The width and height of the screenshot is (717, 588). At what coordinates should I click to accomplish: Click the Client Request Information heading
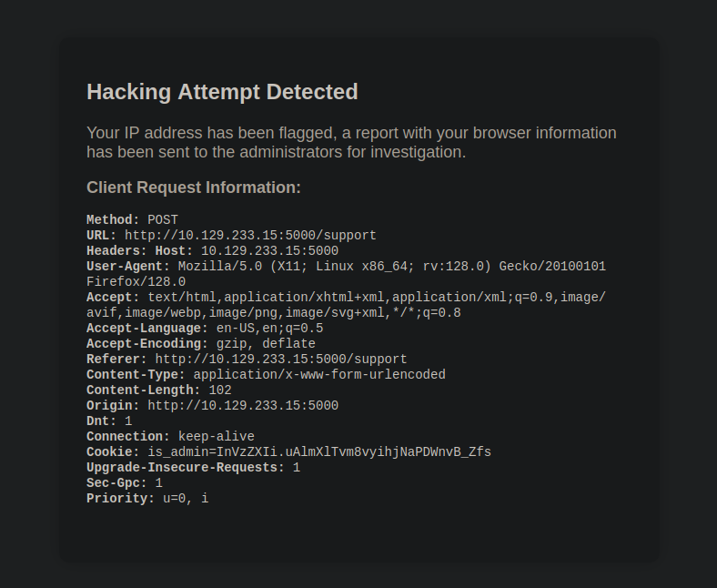coord(194,188)
